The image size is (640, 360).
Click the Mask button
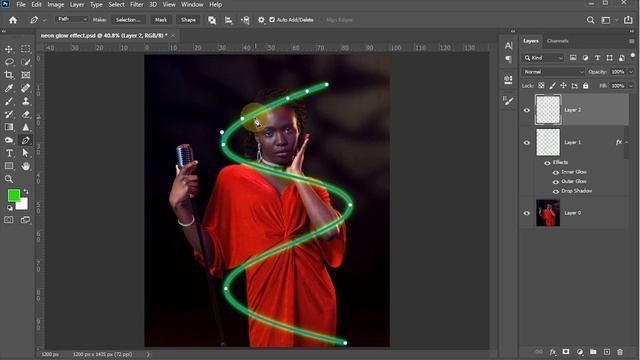[161, 20]
